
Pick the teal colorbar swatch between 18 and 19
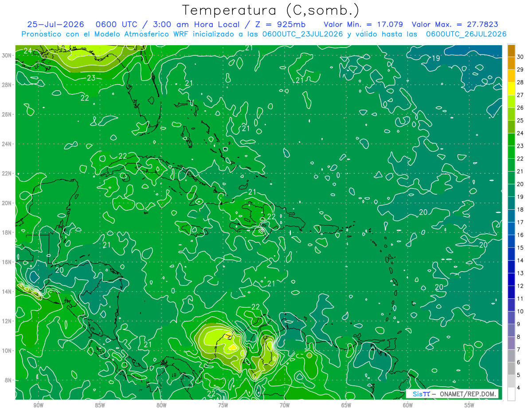tap(511, 203)
